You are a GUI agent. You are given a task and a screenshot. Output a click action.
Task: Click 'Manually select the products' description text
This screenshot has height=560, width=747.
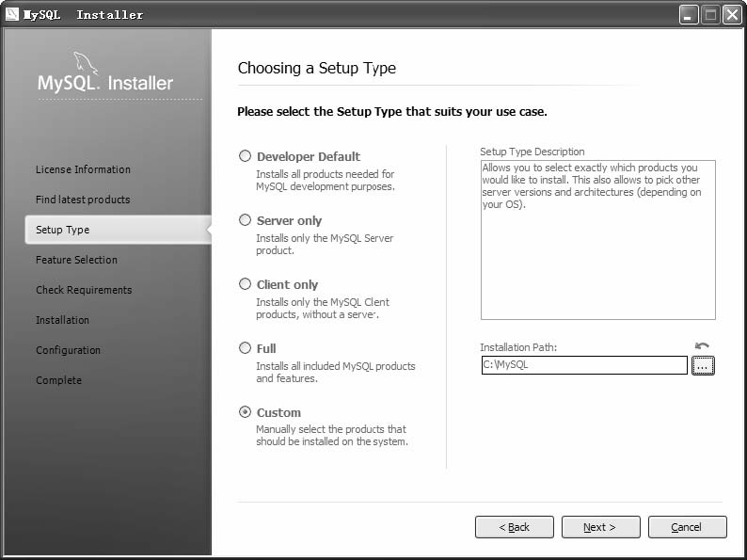(x=332, y=435)
